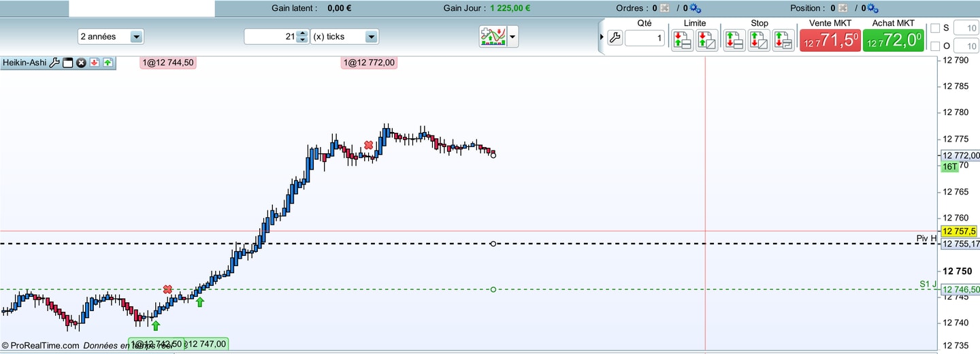The width and height of the screenshot is (980, 354).
Task: Click green 12 747,00 order label at bottom
Action: [205, 344]
